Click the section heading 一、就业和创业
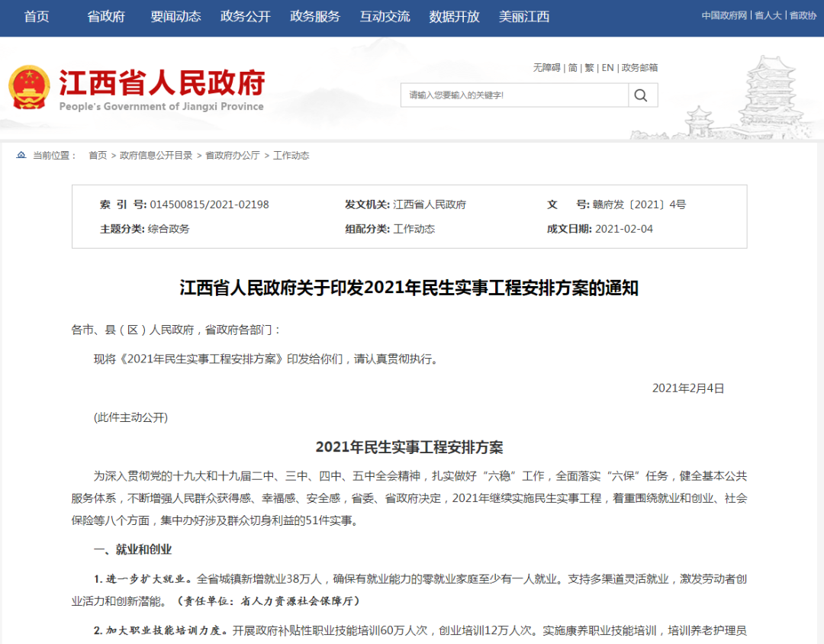The height and width of the screenshot is (644, 824). tap(133, 549)
